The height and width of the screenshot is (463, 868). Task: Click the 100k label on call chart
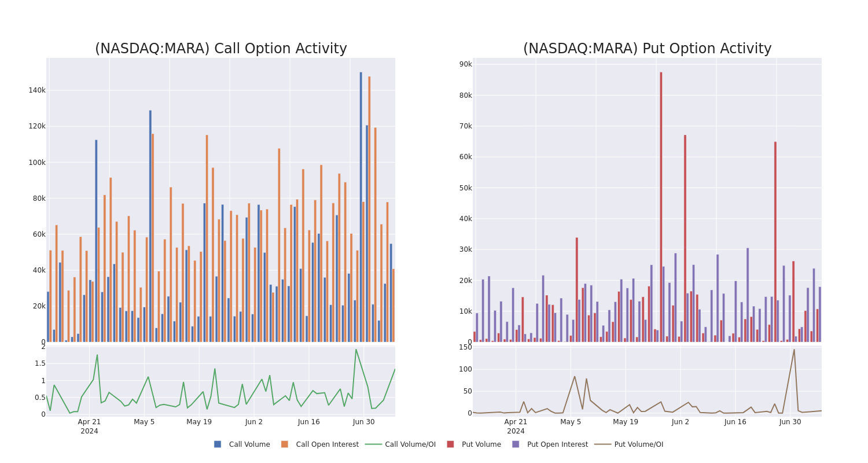[x=37, y=162]
